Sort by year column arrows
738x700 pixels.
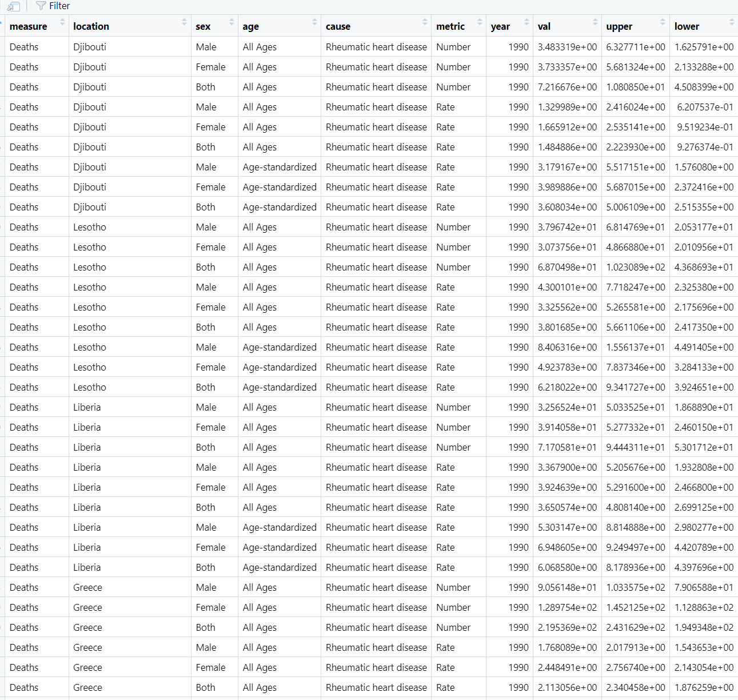[526, 22]
